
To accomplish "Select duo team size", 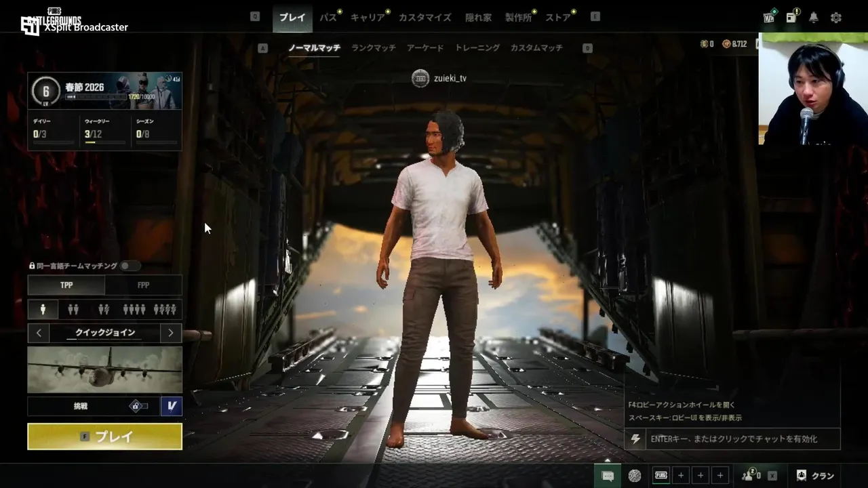I will click(73, 310).
